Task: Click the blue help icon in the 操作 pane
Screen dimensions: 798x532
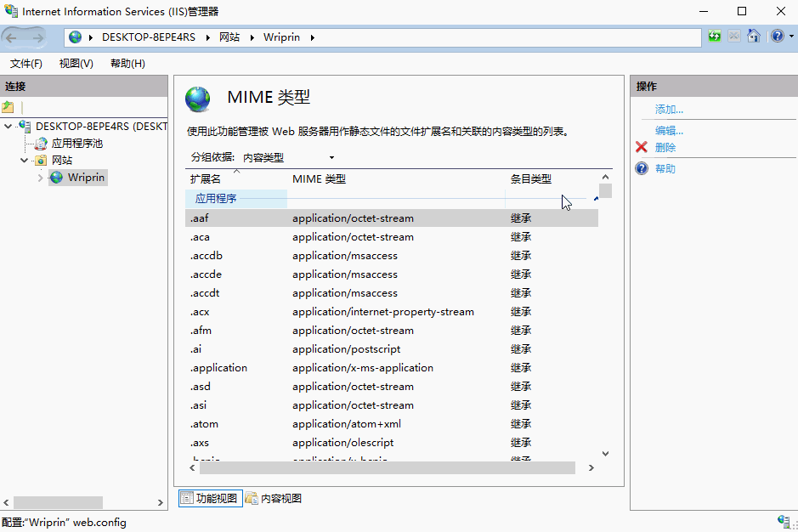Action: click(642, 168)
